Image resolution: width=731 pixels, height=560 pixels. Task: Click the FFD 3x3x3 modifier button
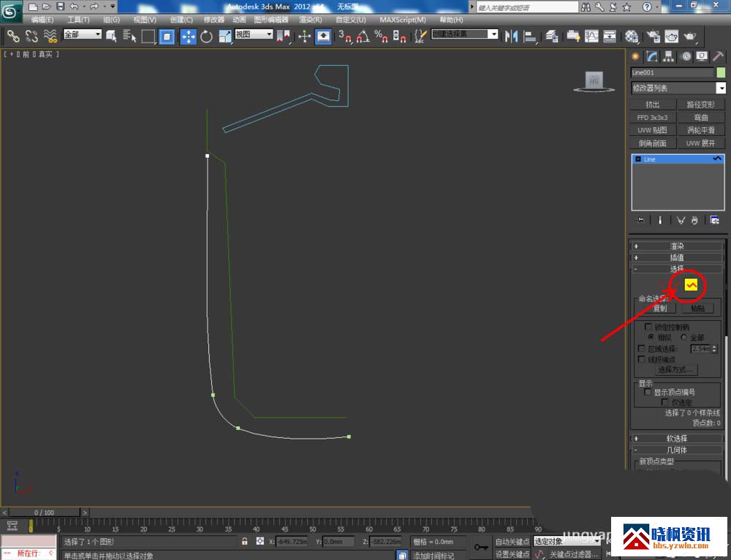(652, 118)
